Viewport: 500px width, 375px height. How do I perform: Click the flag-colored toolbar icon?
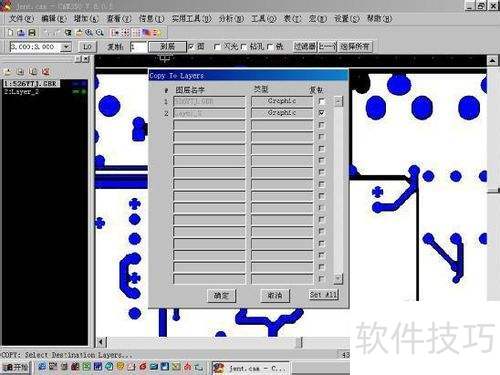point(146,32)
